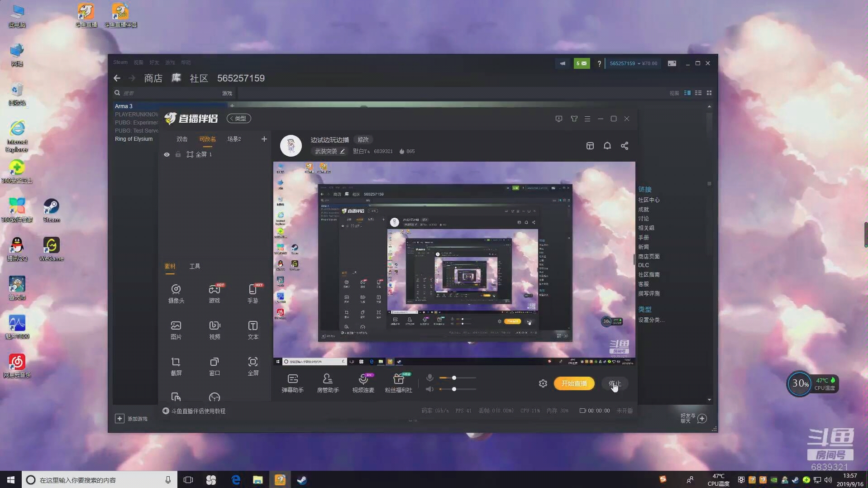The image size is (868, 488).
Task: Select the 双击 scene tab
Action: [182, 139]
